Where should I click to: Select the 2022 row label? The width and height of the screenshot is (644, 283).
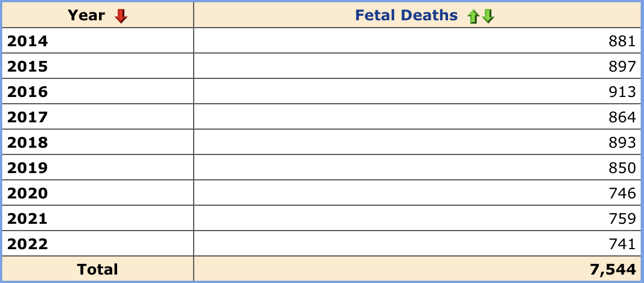[x=28, y=244]
